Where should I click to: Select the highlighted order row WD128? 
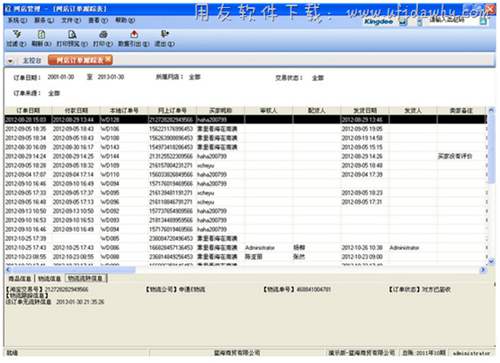tap(246, 119)
